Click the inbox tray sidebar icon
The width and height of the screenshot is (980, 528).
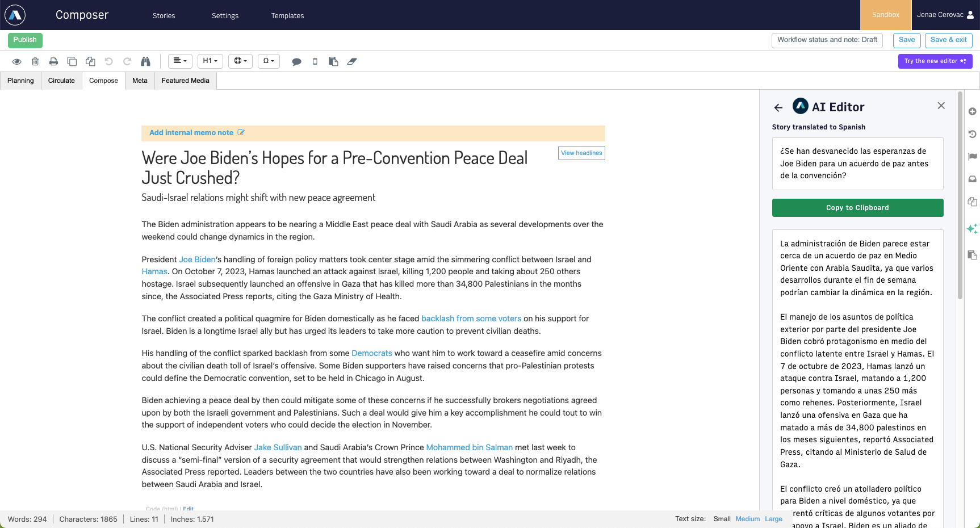pyautogui.click(x=972, y=179)
